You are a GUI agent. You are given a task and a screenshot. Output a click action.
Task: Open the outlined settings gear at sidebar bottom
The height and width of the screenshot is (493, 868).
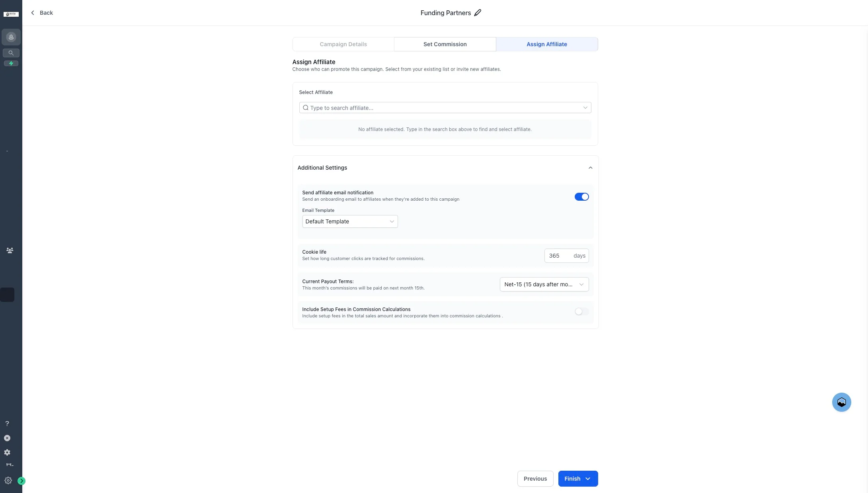[8, 481]
